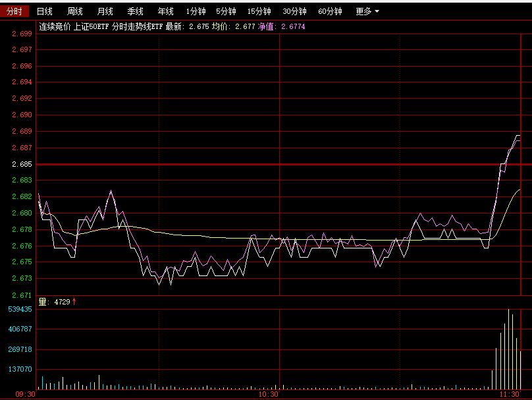532x400 pixels.
Task: Select the 5分钟 period tab
Action: (x=226, y=12)
